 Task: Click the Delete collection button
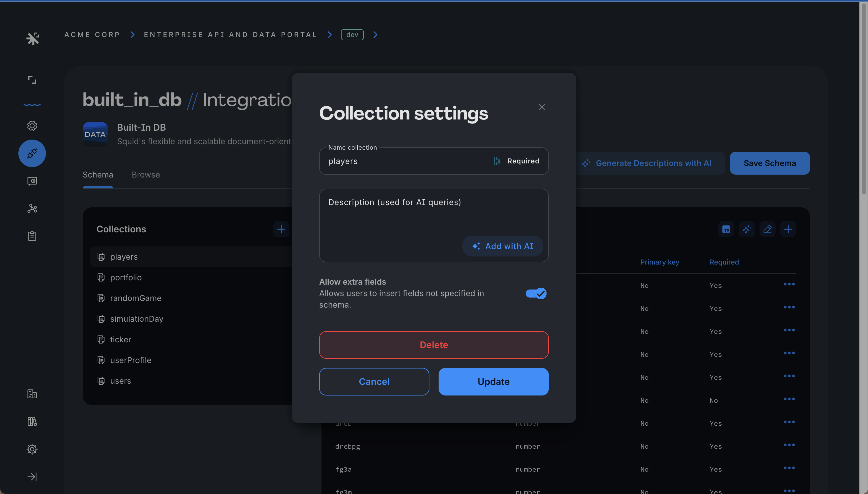(x=434, y=345)
